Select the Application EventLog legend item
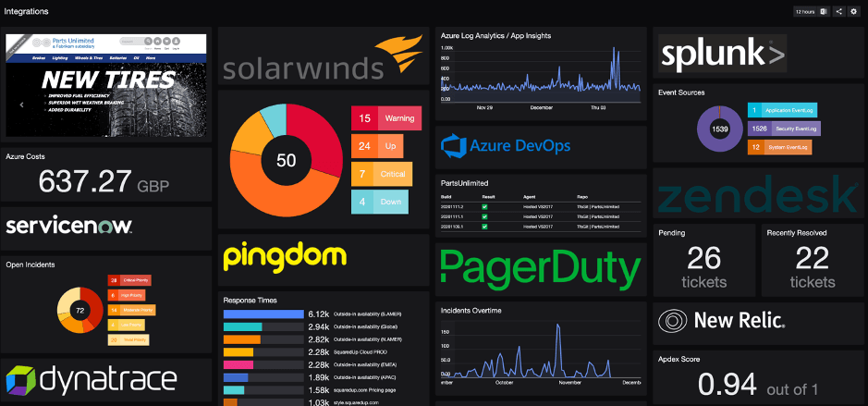Screen dimensions: 868x406 point(782,110)
